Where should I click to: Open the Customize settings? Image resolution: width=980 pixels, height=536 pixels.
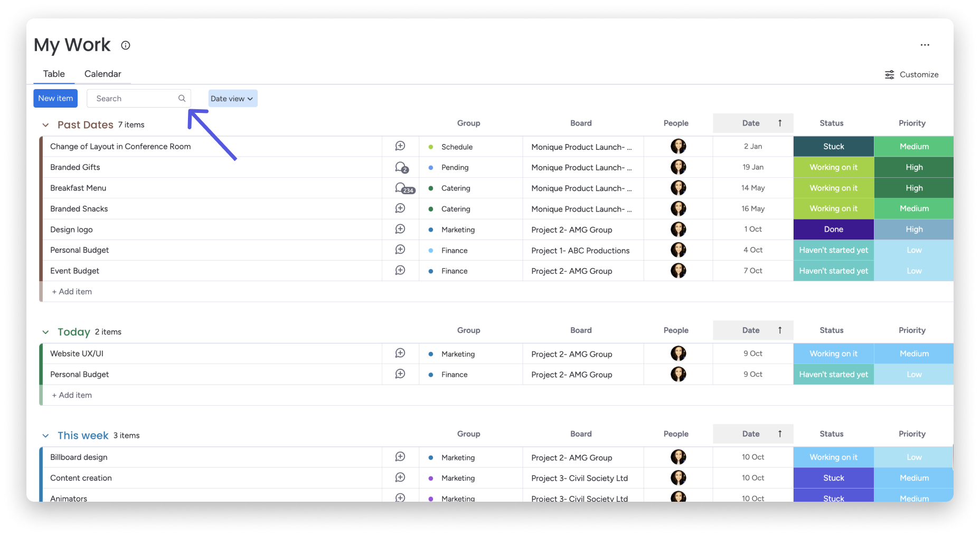coord(912,75)
